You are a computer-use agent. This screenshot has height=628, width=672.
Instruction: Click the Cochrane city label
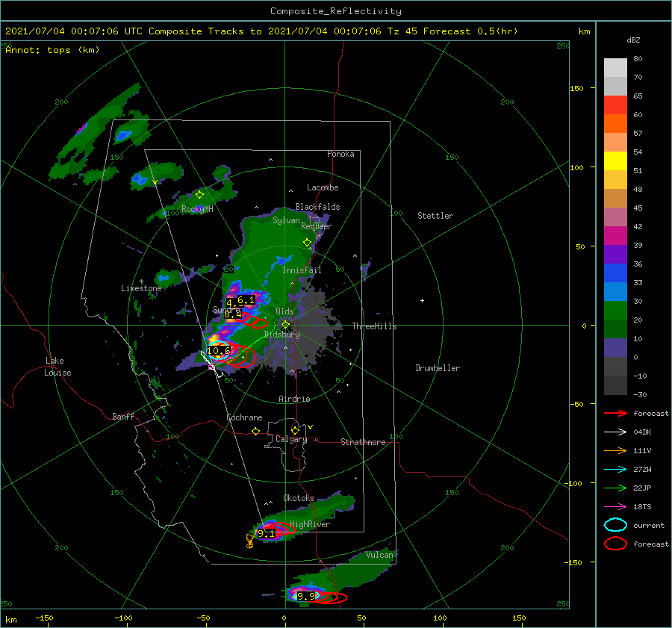[244, 417]
